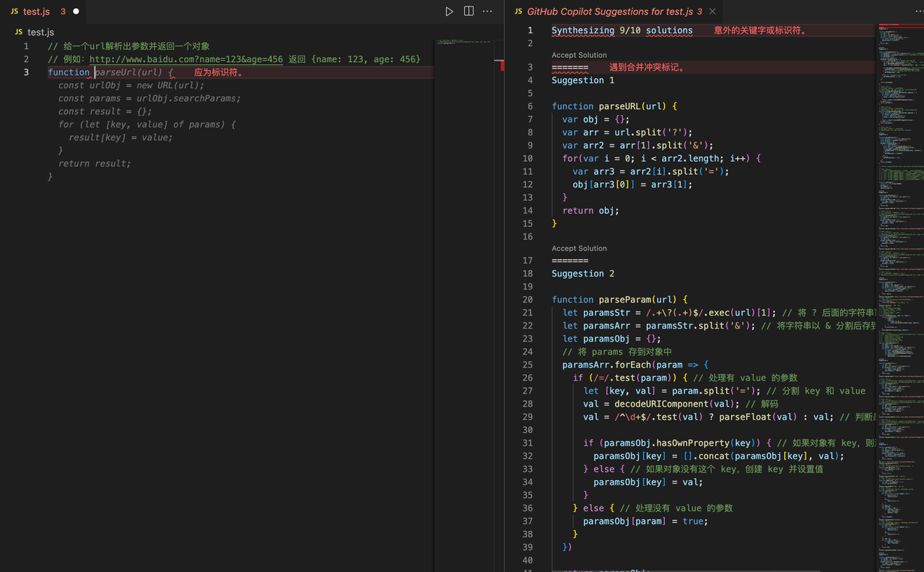Click line number 20 in suggestions gutter

tap(528, 300)
